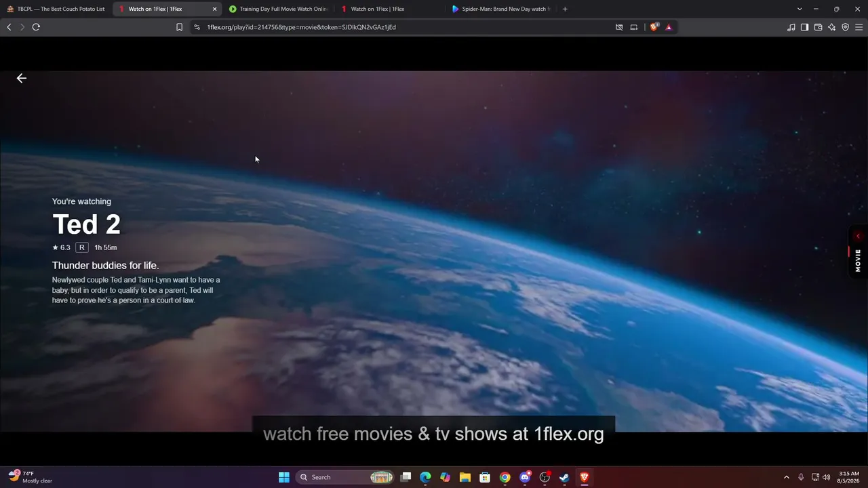
Task: Open Brave VPN shield icon
Action: pos(846,27)
